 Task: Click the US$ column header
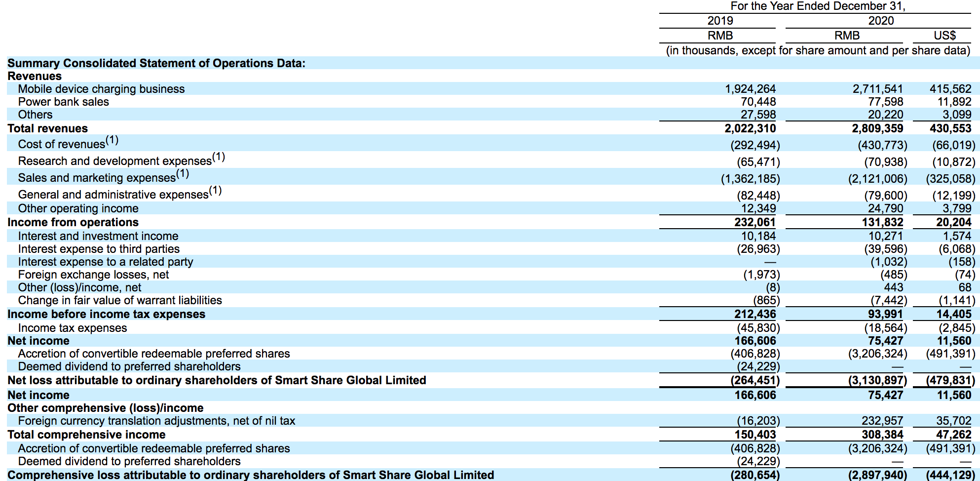(x=944, y=36)
